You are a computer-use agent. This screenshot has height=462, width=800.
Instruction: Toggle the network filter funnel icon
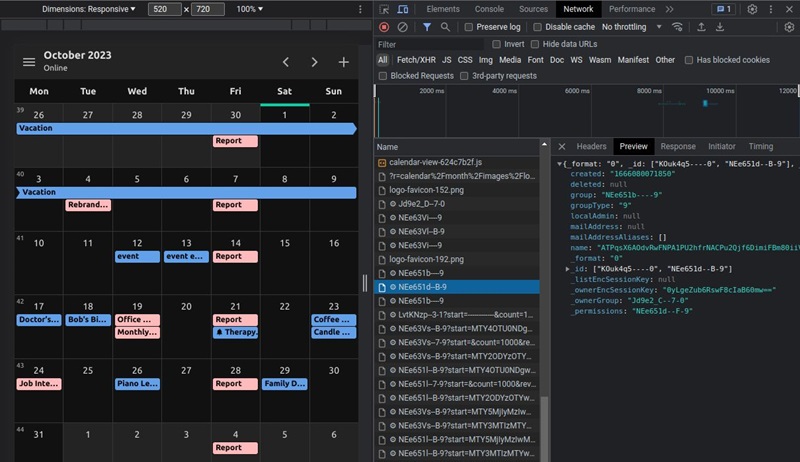click(x=427, y=27)
